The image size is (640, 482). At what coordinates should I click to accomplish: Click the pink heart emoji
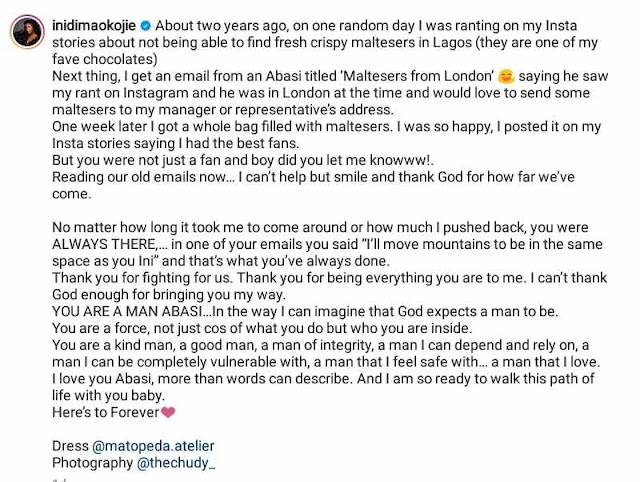[x=168, y=412]
